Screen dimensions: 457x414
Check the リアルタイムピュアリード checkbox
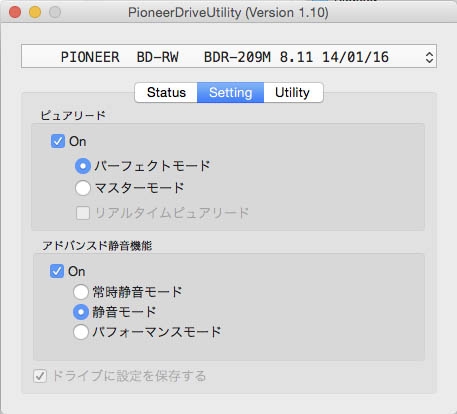click(x=83, y=213)
